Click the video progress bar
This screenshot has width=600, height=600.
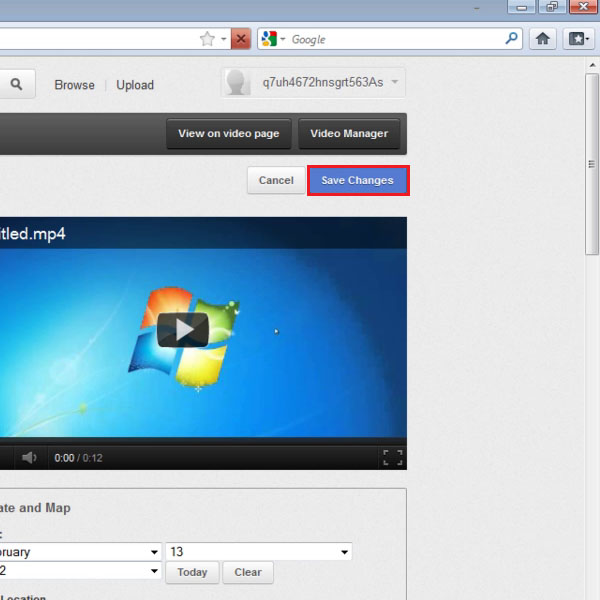pos(203,441)
